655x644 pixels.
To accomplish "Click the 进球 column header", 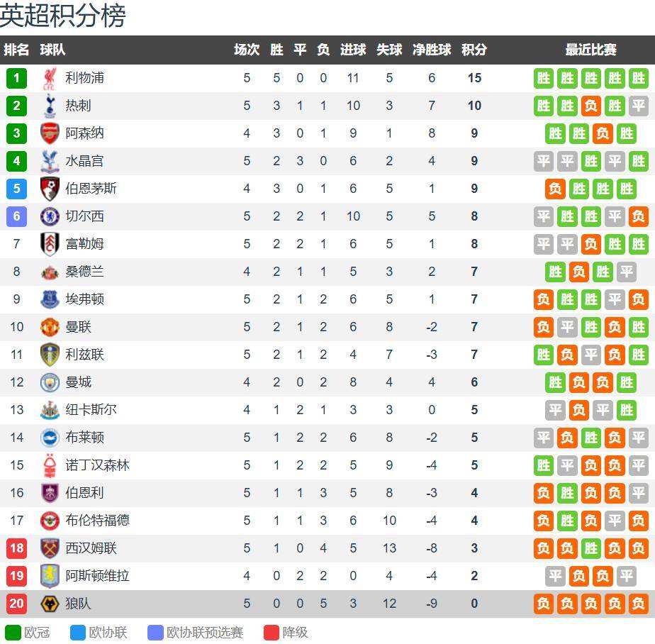I will [x=353, y=50].
